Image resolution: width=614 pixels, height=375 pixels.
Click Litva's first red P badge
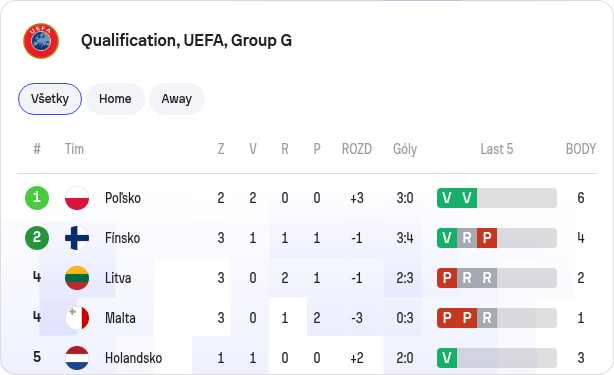(447, 278)
